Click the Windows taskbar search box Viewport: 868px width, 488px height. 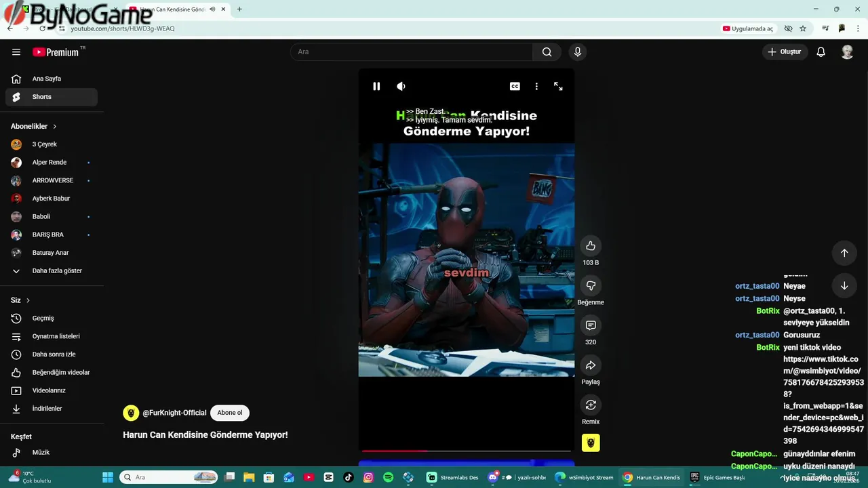[168, 477]
